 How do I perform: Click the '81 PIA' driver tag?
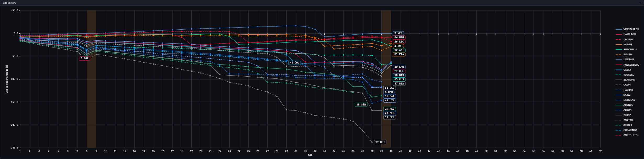399,54
